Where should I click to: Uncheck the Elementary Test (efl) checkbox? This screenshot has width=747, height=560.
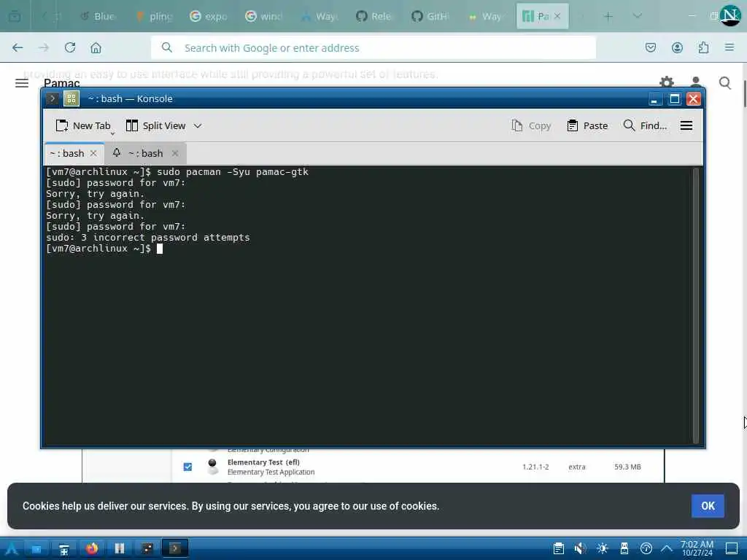pyautogui.click(x=187, y=467)
